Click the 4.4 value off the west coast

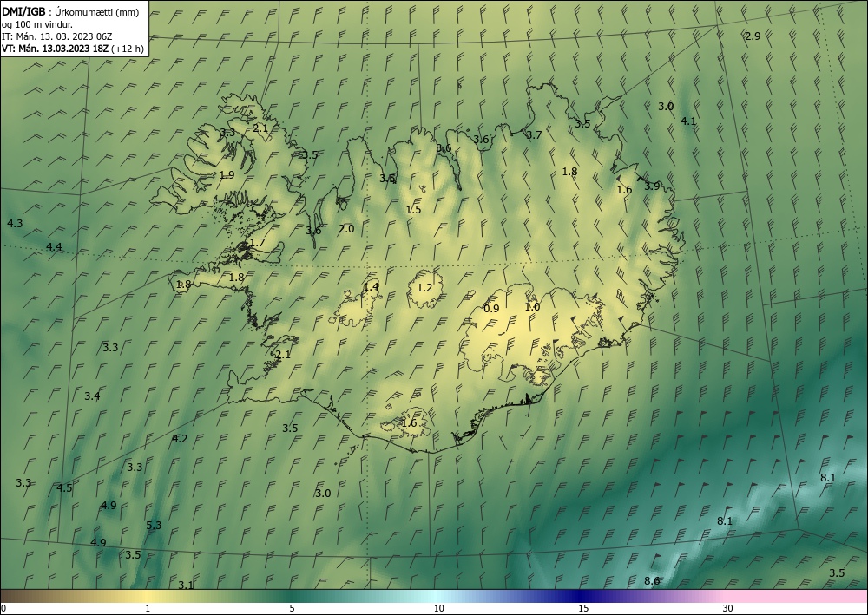(54, 247)
